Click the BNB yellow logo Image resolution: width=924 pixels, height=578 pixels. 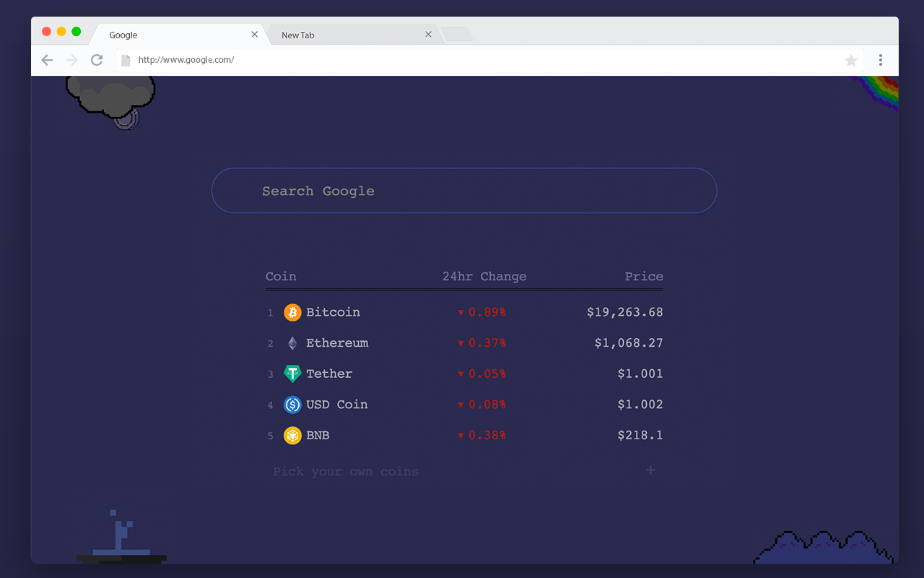pos(292,436)
